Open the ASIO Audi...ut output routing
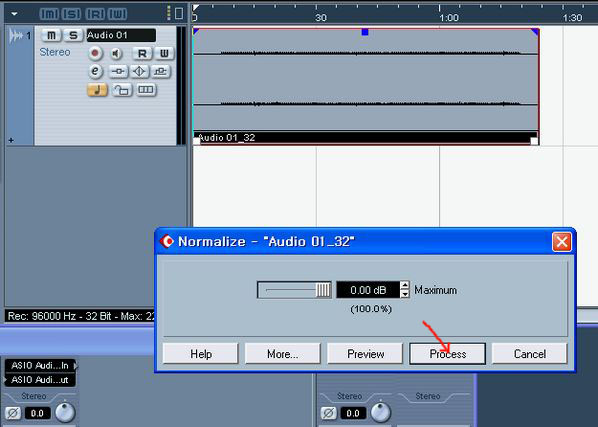598x427 pixels. (40, 380)
